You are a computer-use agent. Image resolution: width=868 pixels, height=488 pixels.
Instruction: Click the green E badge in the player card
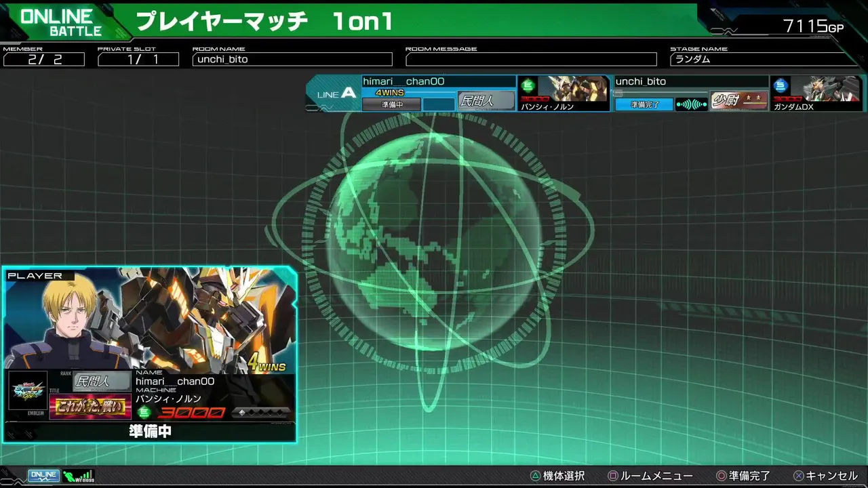coord(143,412)
